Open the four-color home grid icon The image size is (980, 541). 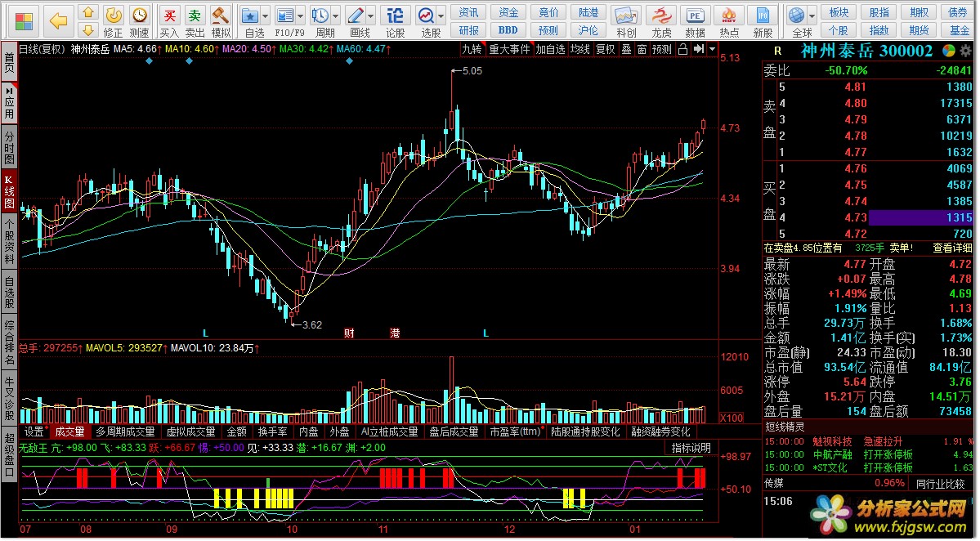[24, 21]
